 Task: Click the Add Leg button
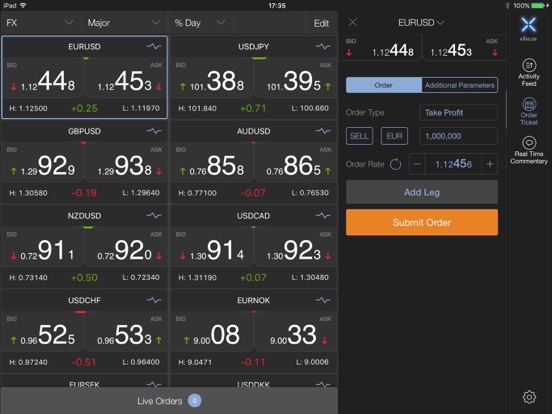pos(422,192)
